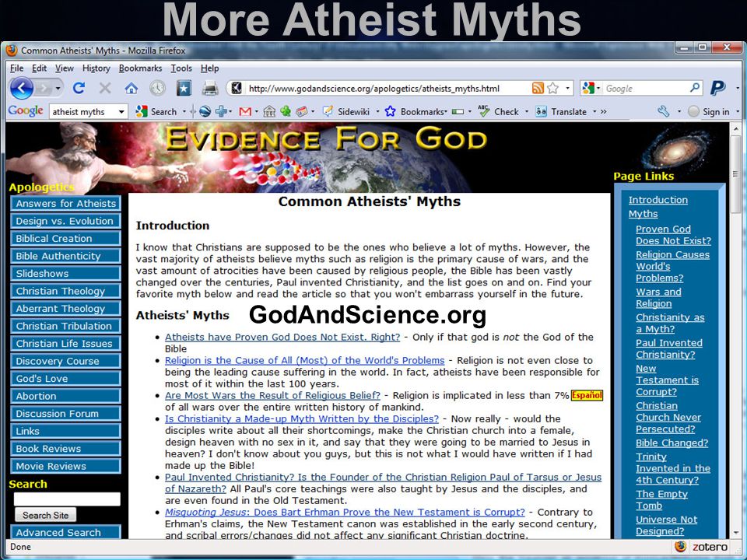Screen dimensions: 747x560
Task: Click the Search Site button
Action: click(45, 515)
